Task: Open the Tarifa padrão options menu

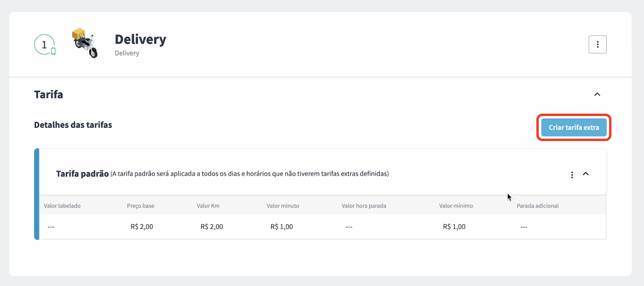Action: (572, 175)
